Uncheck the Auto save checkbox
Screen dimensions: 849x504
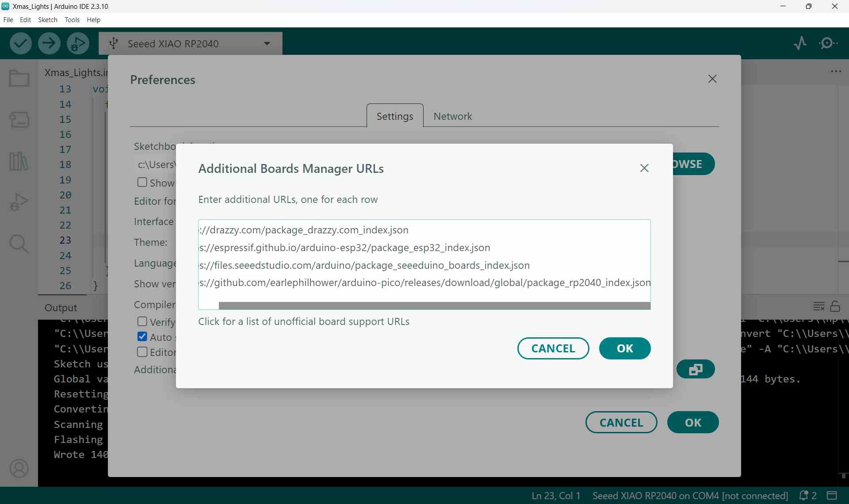point(142,337)
